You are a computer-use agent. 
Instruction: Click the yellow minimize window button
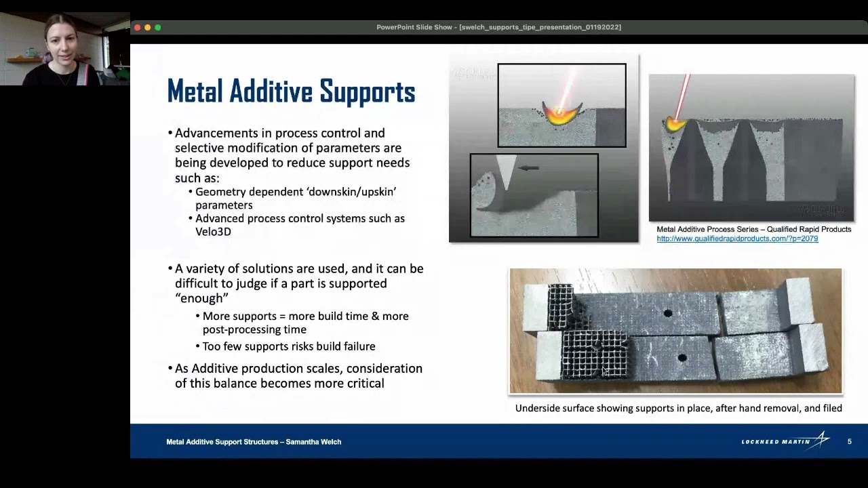(x=148, y=27)
